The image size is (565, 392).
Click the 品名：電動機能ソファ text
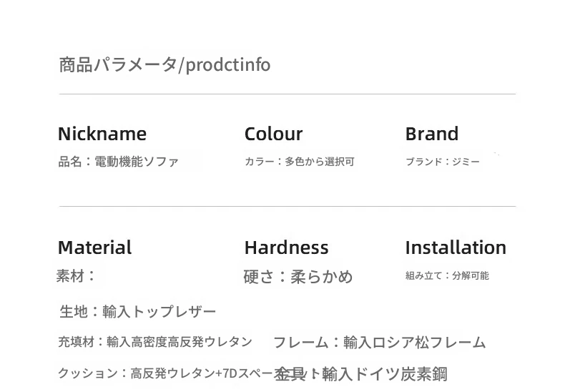(118, 162)
